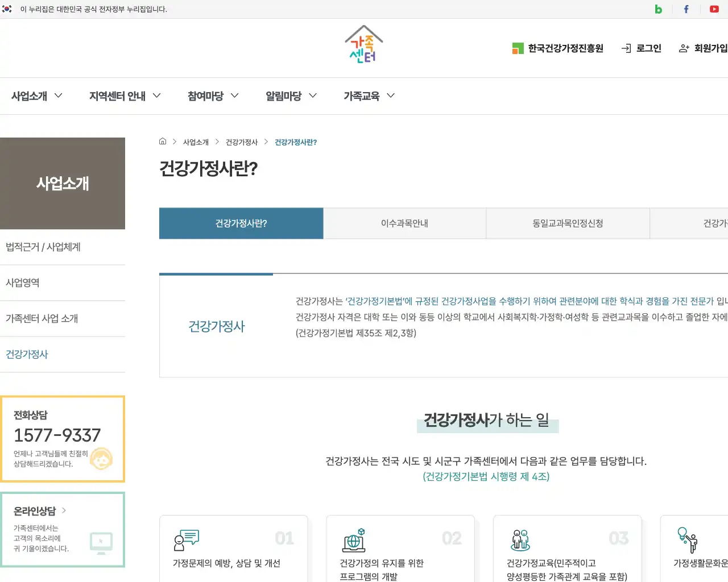Click the breadcrumb home icon
This screenshot has height=582, width=728.
163,142
